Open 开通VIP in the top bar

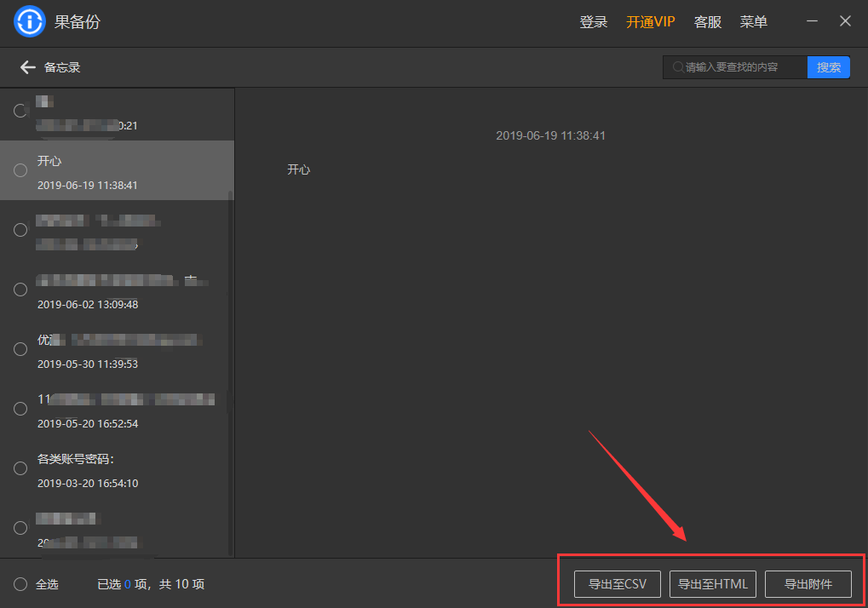(x=651, y=22)
